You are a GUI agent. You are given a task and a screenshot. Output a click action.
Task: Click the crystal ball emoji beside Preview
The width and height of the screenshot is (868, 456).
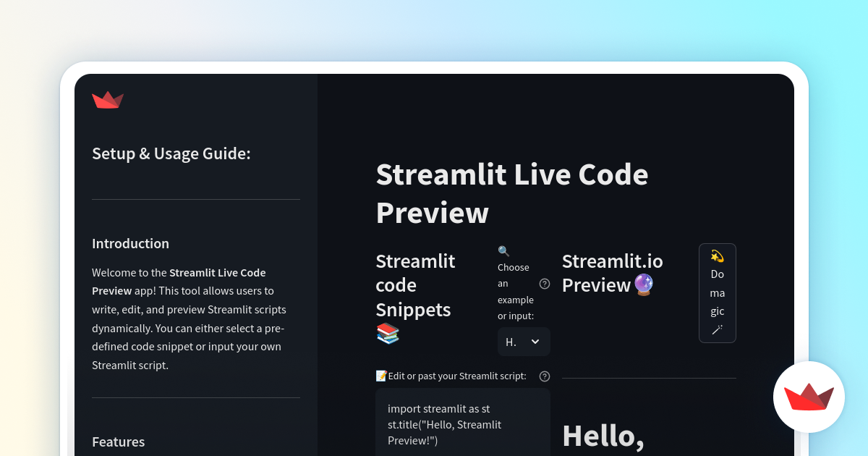[644, 285]
